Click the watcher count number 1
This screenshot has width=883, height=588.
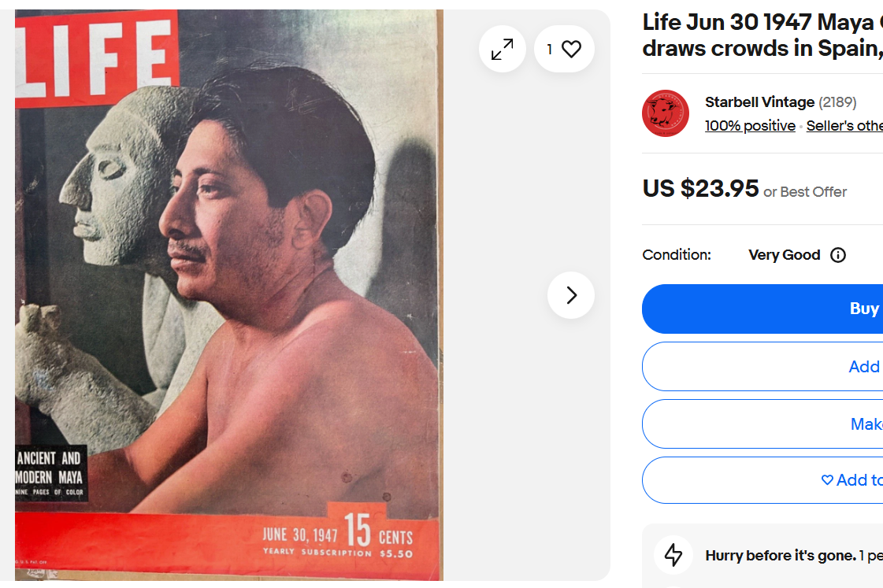550,50
